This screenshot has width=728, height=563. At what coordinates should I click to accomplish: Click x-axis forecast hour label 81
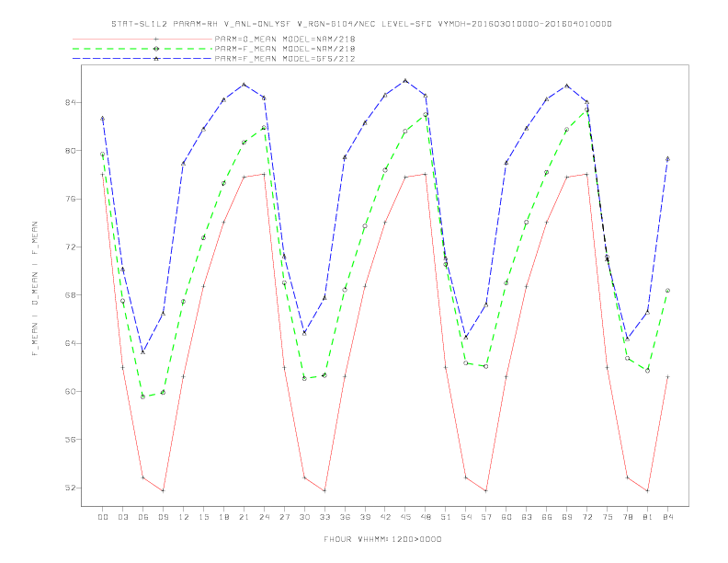[x=648, y=517]
